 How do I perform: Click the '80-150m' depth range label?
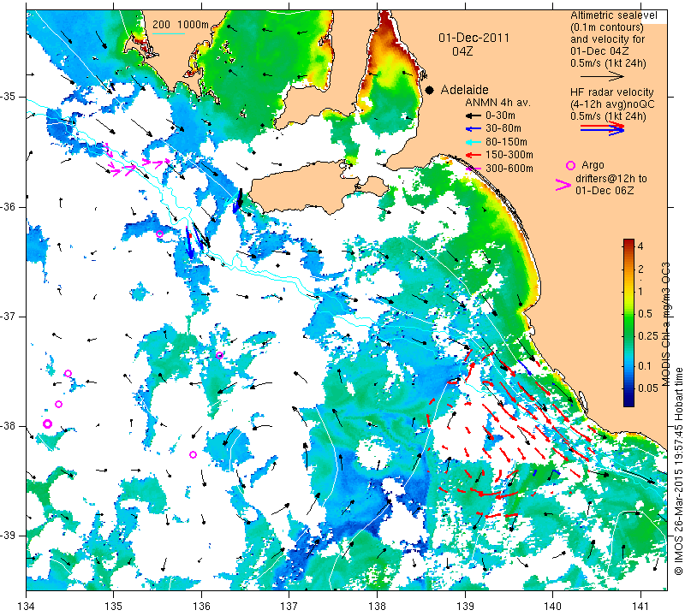pos(506,142)
